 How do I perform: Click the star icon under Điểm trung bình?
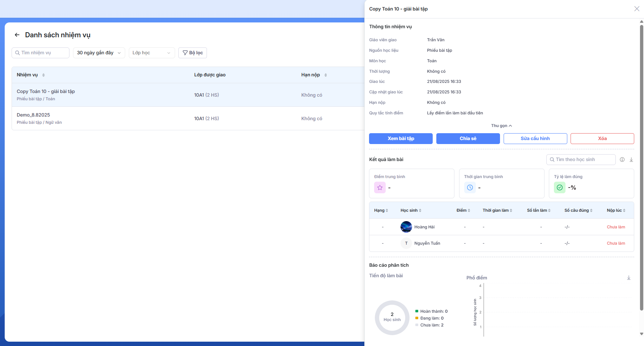(380, 187)
